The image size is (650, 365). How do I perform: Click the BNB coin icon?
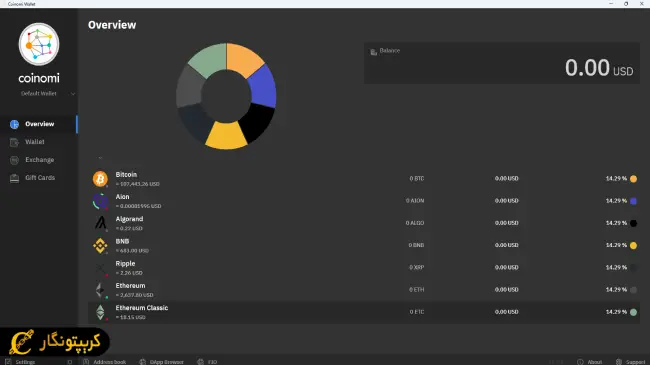click(x=100, y=246)
